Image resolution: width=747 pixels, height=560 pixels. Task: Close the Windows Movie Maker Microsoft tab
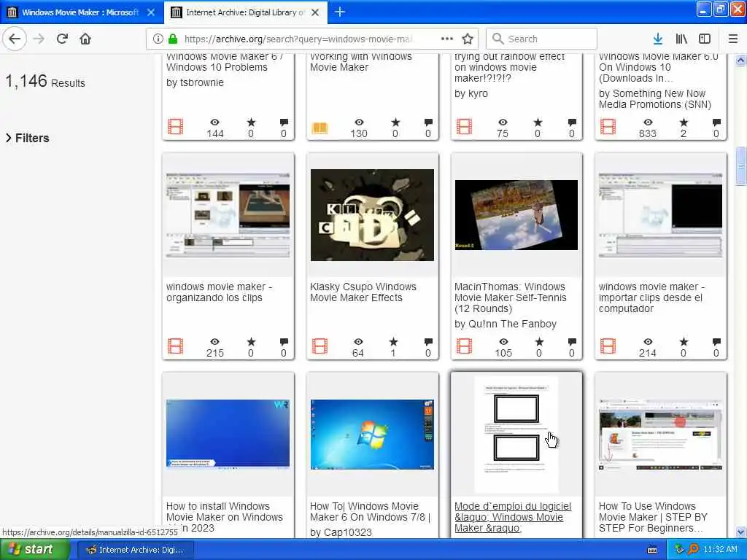[151, 12]
